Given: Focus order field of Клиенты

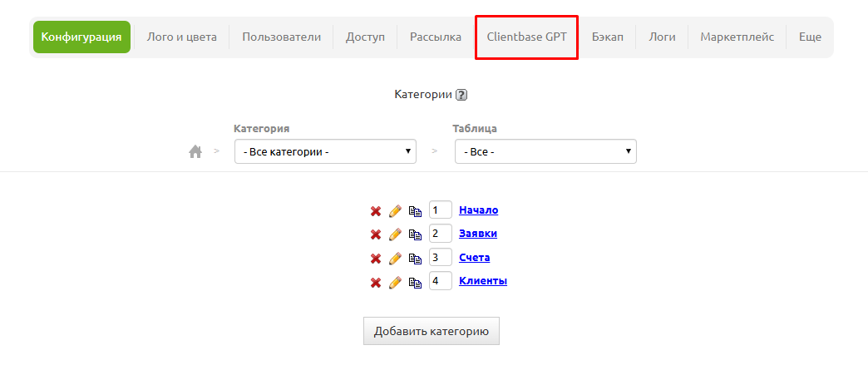Looking at the screenshot, I should point(441,281).
